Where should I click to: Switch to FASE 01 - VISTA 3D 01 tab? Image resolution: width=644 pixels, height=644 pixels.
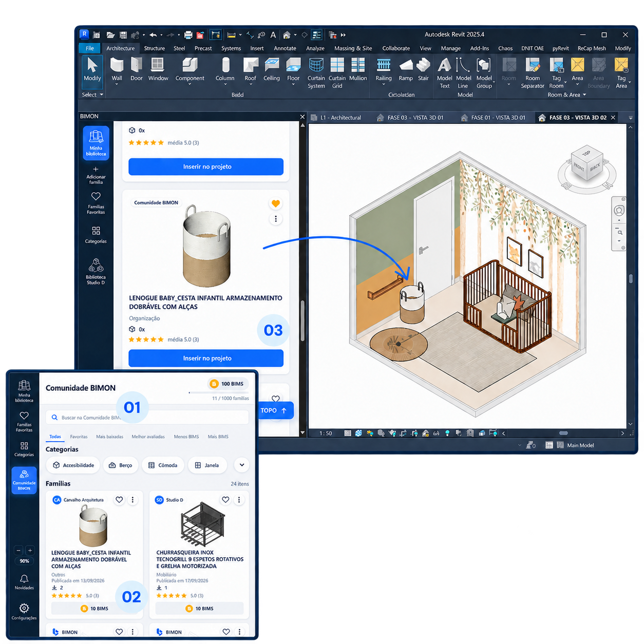(x=493, y=118)
